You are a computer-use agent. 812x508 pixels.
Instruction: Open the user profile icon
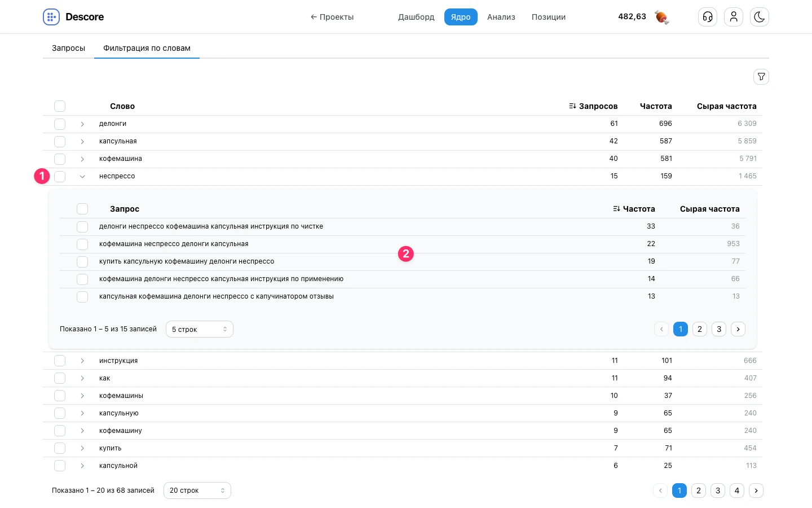(734, 17)
